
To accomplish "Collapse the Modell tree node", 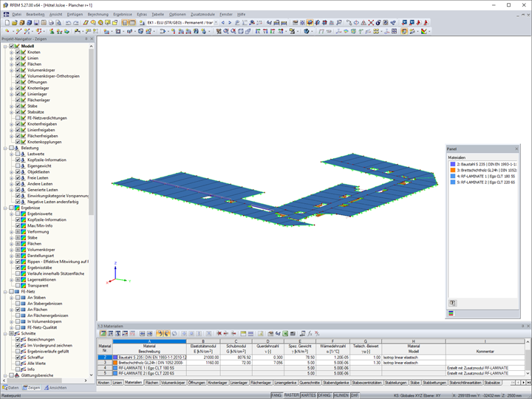I will [5, 46].
